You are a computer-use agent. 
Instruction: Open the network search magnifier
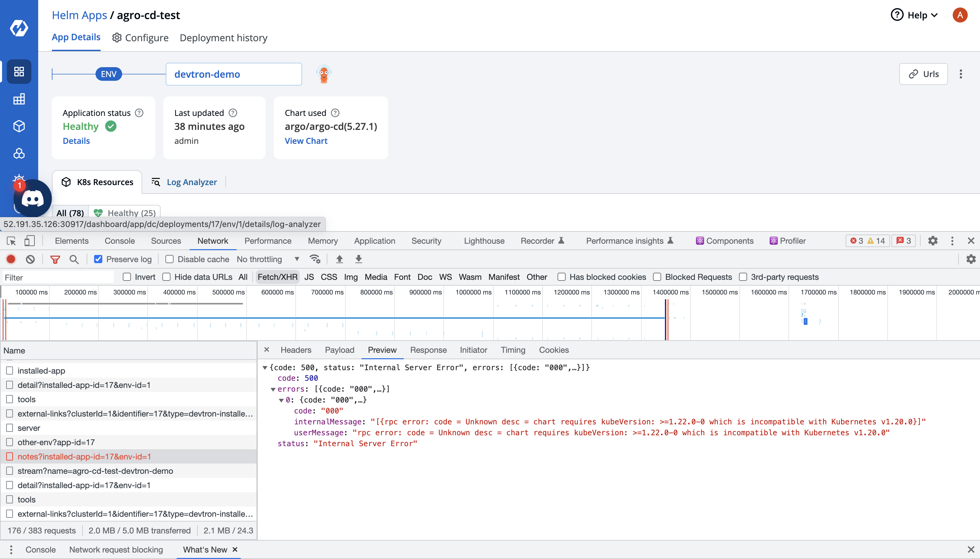coord(74,259)
